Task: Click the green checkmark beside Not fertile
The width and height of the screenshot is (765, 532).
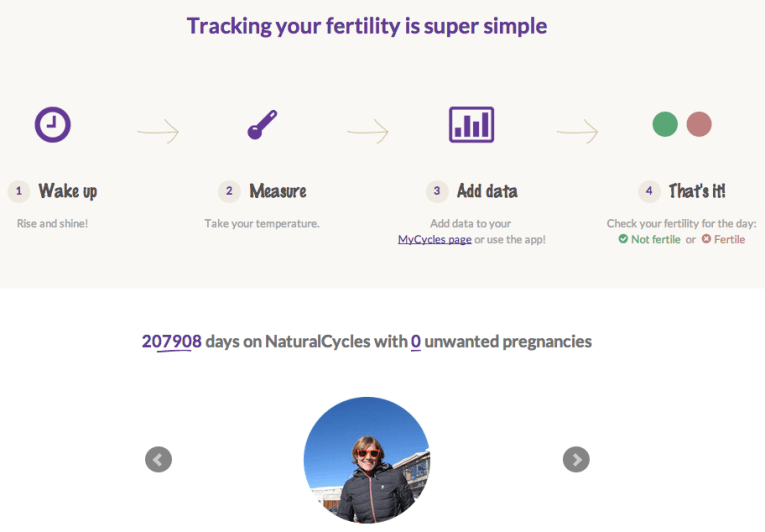Action: [x=623, y=239]
